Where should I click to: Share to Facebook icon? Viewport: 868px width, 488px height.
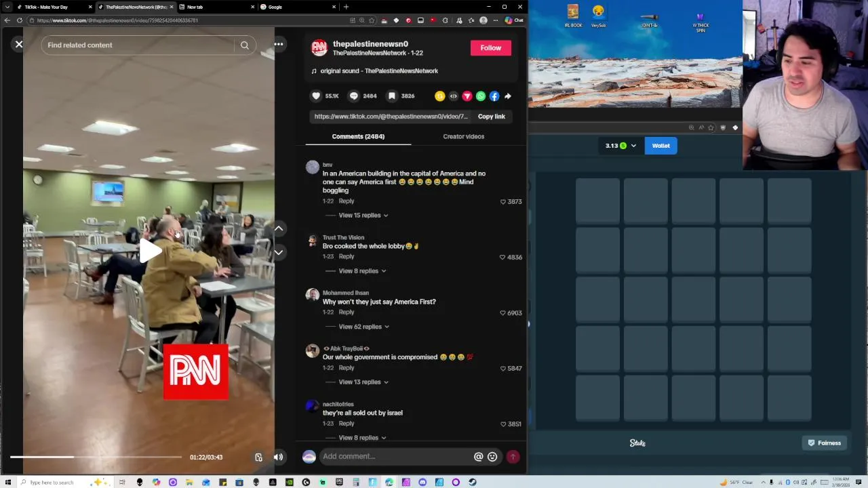(494, 96)
